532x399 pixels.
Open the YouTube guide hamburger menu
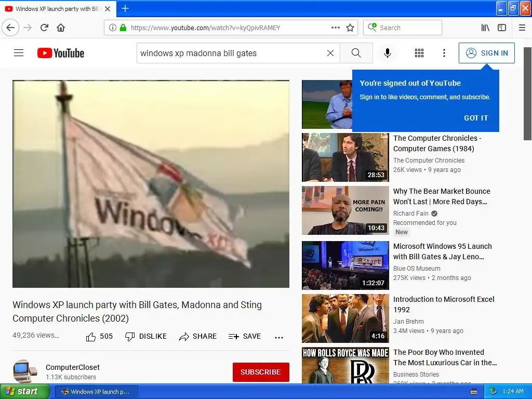pos(19,53)
